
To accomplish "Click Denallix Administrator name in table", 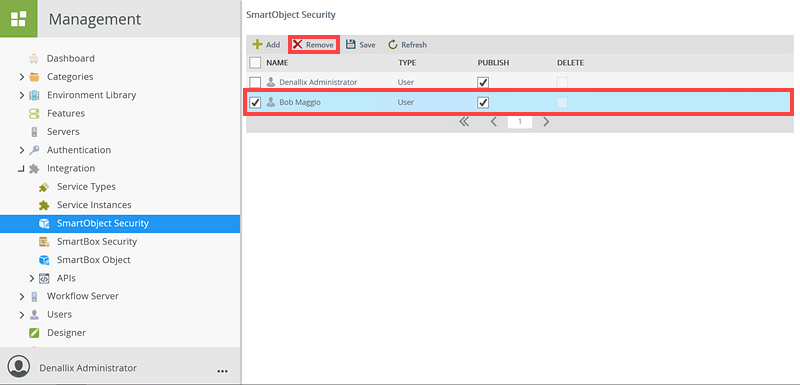I will click(x=318, y=82).
